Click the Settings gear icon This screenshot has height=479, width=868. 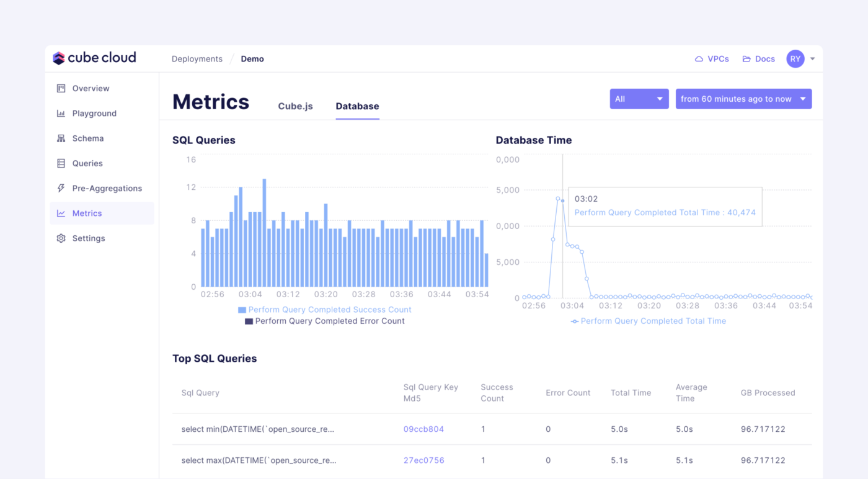61,238
